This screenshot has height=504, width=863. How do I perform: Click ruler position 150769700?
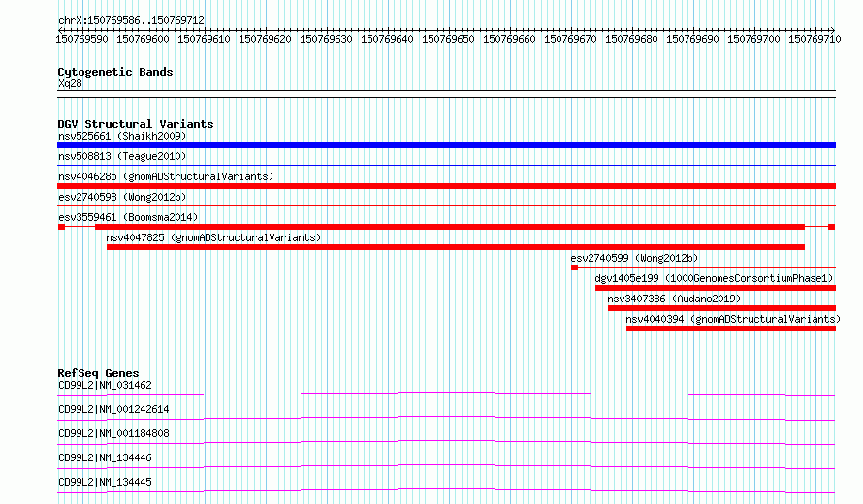click(754, 39)
